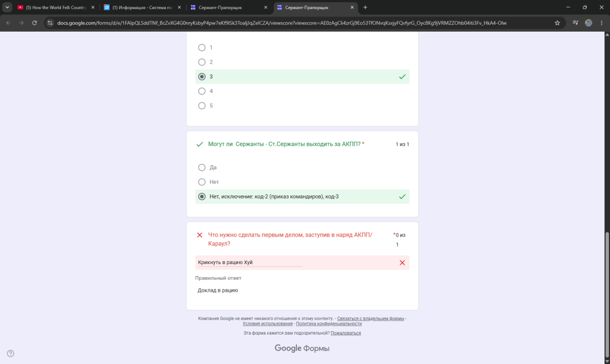The width and height of the screenshot is (610, 364).
Task: Go forward in browser history
Action: (x=21, y=23)
